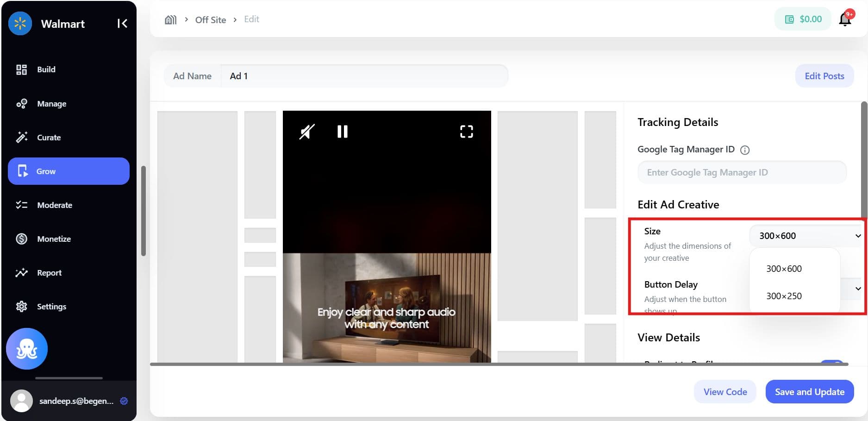868x421 pixels.
Task: Open notifications bell icon
Action: [x=845, y=19]
